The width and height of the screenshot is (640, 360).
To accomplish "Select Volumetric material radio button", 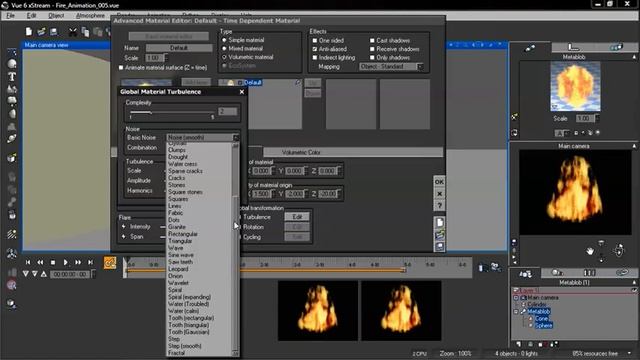I will click(224, 57).
